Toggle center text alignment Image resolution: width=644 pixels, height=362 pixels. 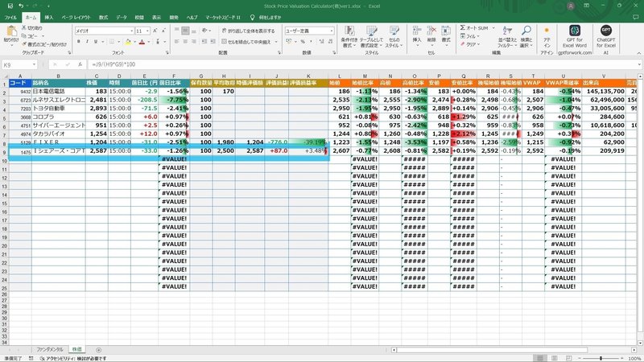[185, 42]
